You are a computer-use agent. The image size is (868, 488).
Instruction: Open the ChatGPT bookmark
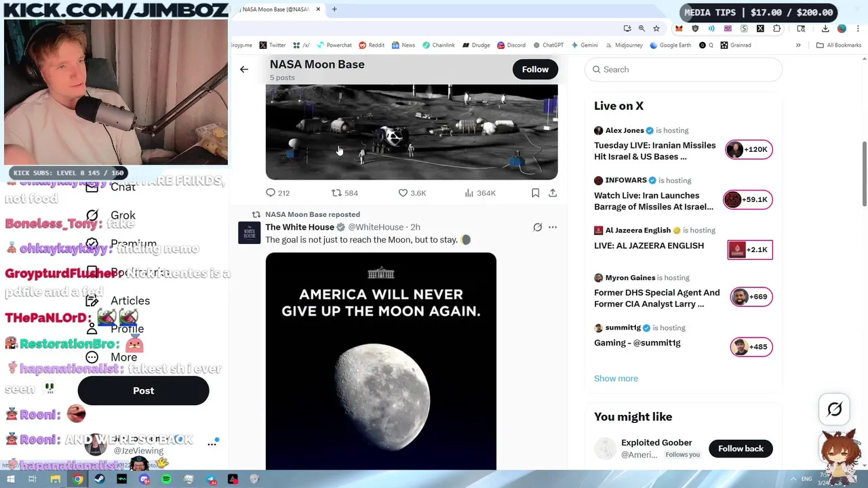pyautogui.click(x=548, y=45)
